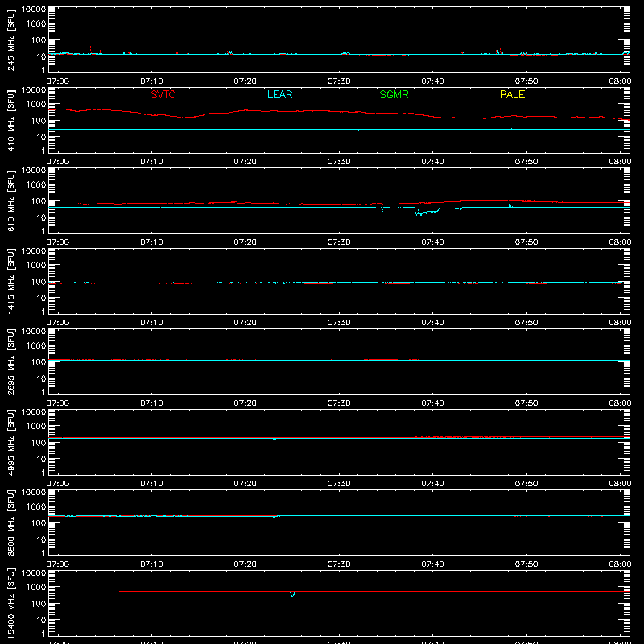Select the '15400 MHz [SFU]' axis title

pos(10,603)
